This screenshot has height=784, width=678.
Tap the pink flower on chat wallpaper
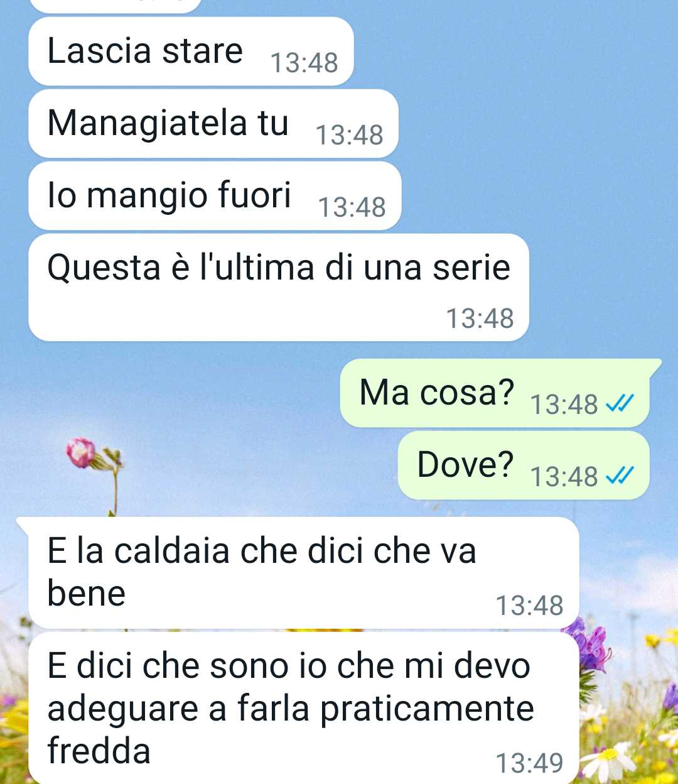pos(82,453)
